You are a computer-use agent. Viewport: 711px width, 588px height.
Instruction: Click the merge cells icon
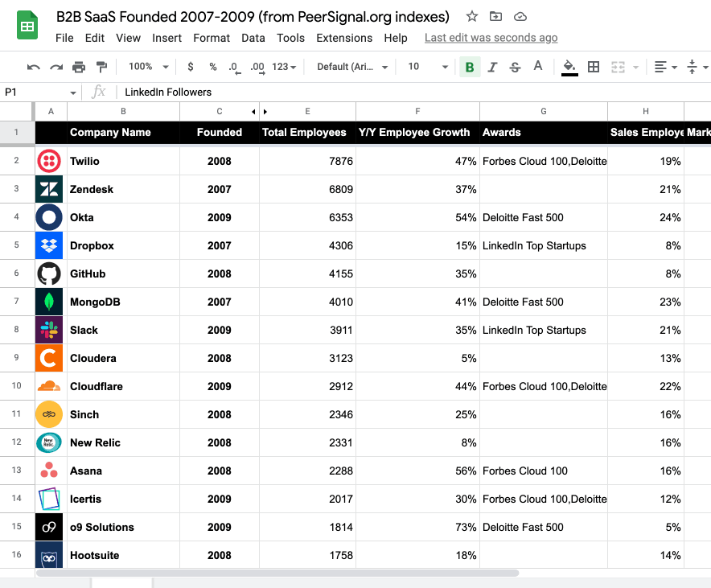pyautogui.click(x=618, y=67)
